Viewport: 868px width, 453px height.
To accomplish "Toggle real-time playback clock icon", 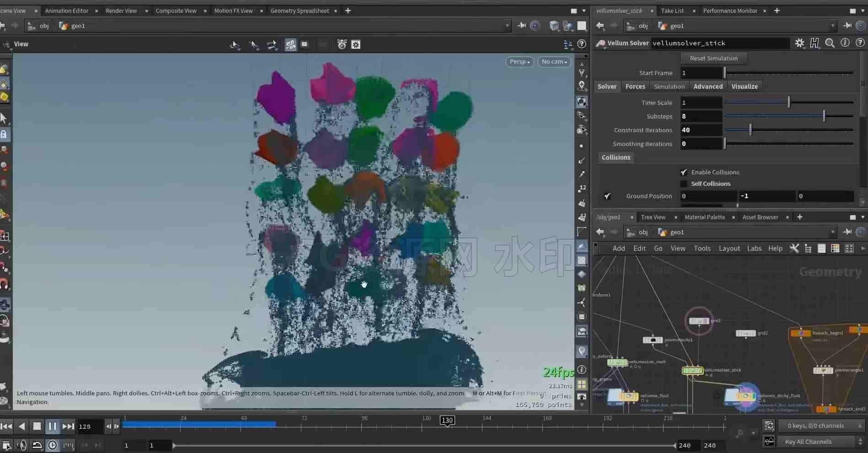I will [x=53, y=445].
